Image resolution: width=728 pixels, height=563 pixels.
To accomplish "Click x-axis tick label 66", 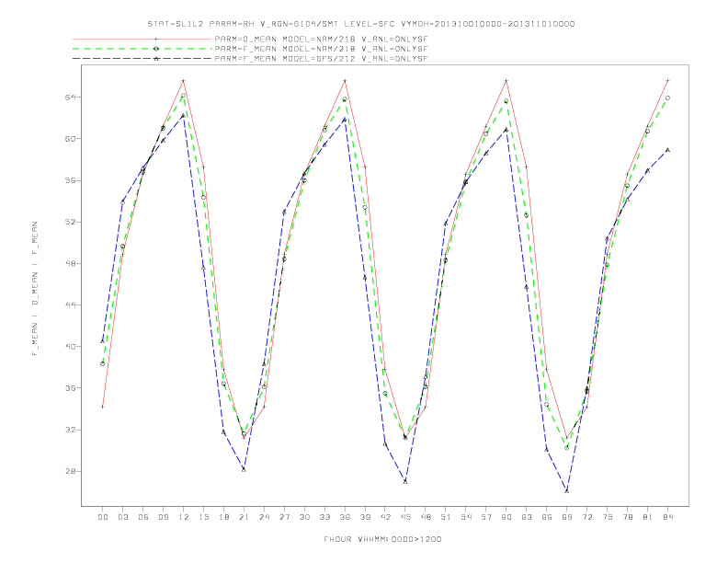I will (x=547, y=517).
